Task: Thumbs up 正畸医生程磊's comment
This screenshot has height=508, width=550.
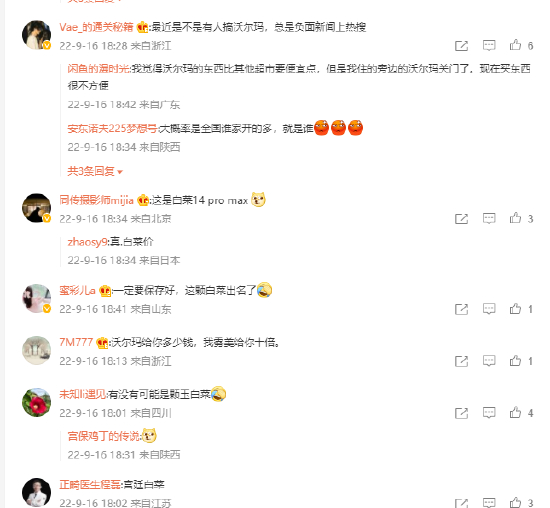Action: tap(515, 502)
